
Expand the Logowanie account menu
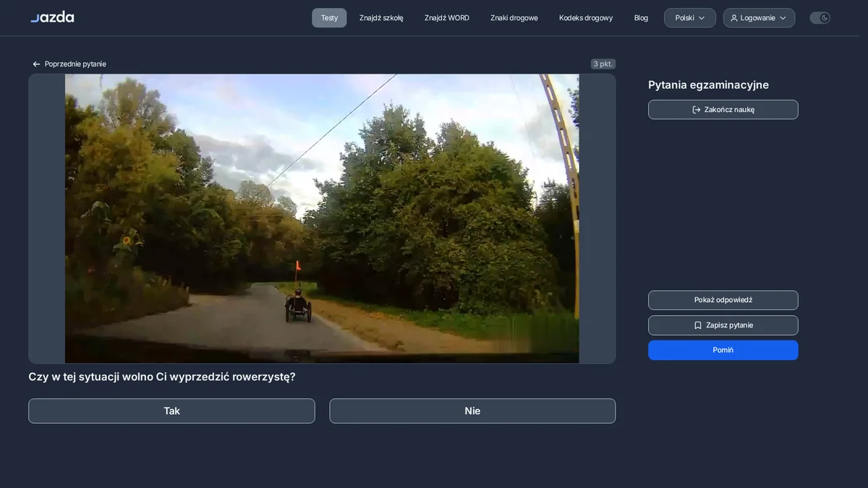pyautogui.click(x=759, y=18)
